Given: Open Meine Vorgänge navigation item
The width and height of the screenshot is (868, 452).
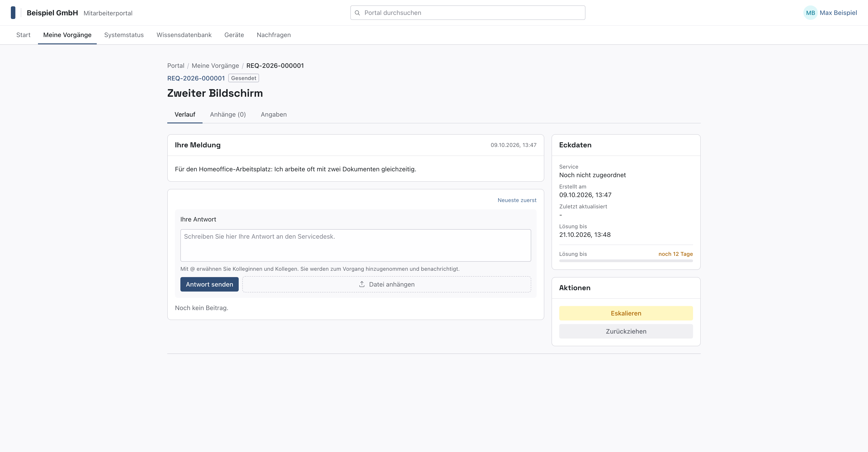Looking at the screenshot, I should point(67,35).
